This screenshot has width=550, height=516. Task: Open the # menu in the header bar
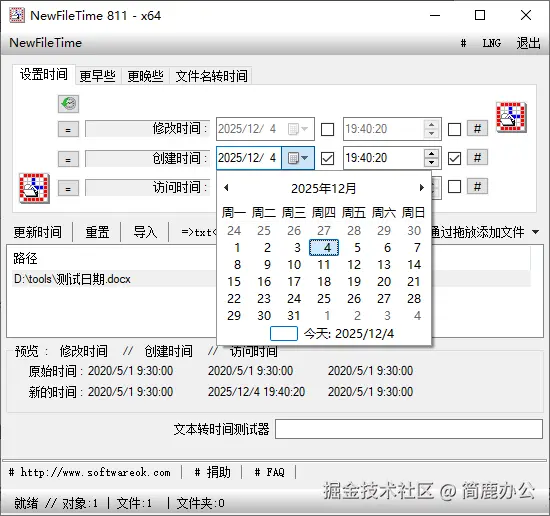point(463,43)
